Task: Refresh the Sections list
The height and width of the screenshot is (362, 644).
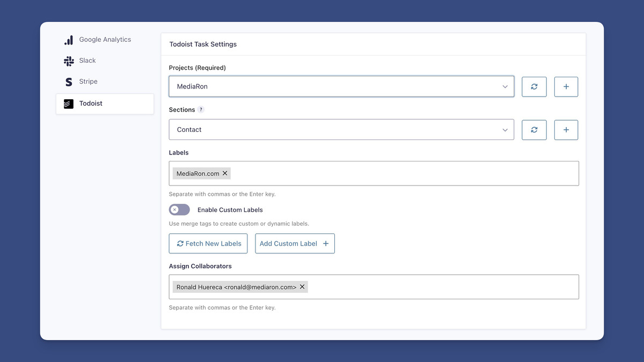Action: 534,130
